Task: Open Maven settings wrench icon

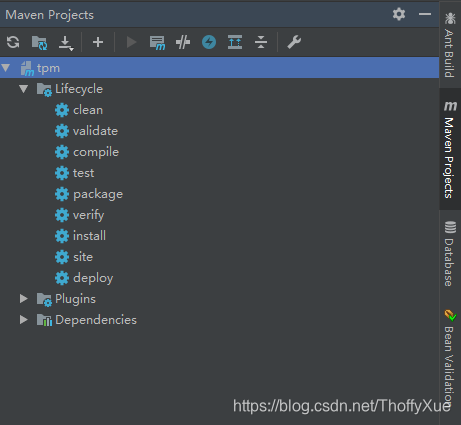Action: pyautogui.click(x=294, y=42)
